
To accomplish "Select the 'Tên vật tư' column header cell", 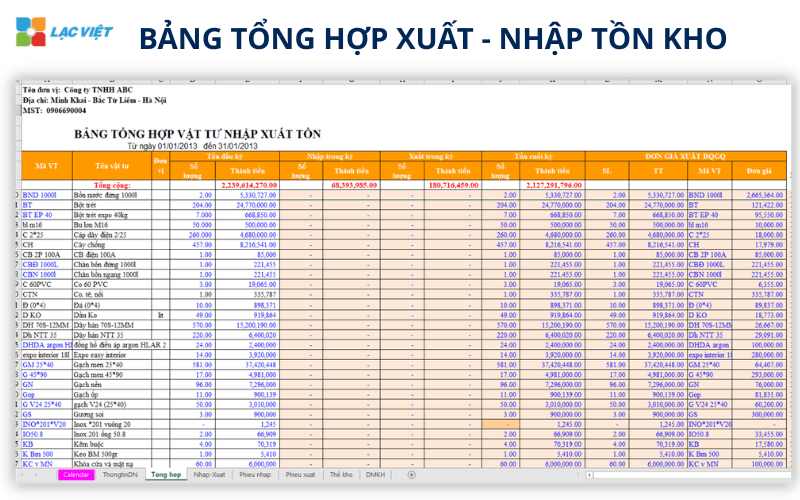I will tap(112, 166).
